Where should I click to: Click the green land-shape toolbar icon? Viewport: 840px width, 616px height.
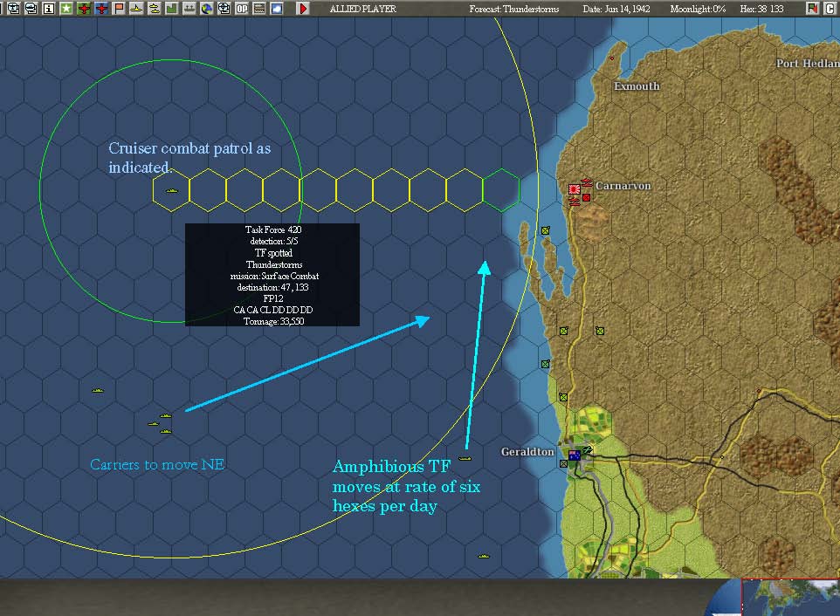pos(171,9)
